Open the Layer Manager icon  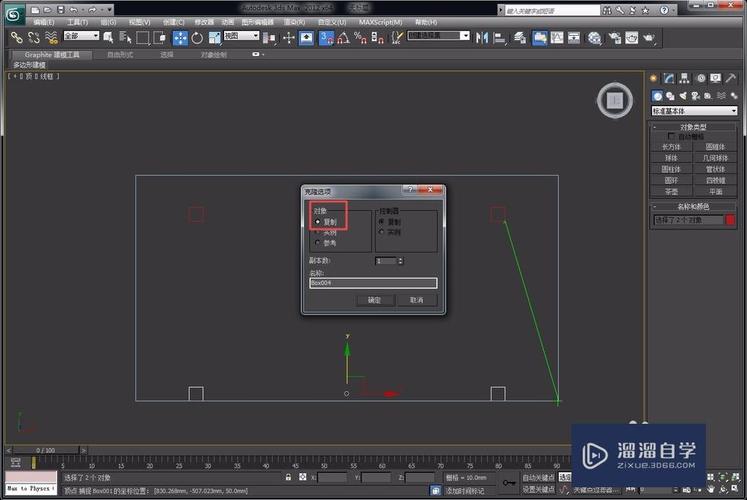520,38
